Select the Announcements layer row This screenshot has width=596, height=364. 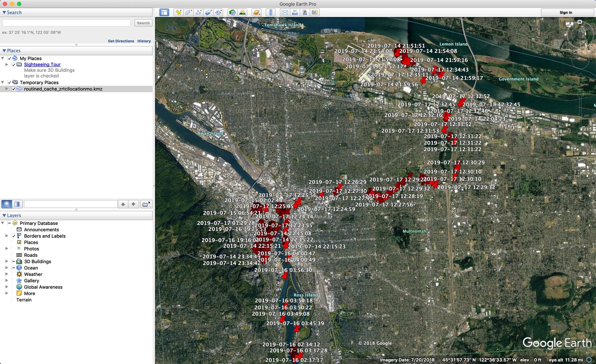point(41,229)
